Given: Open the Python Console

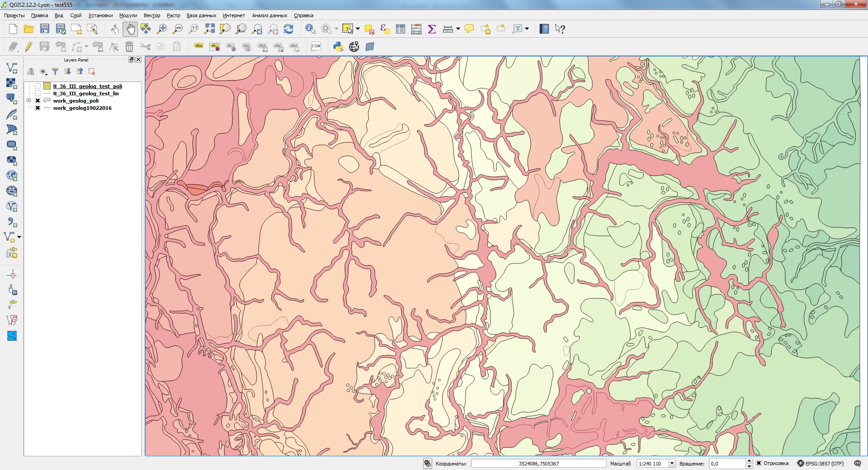Looking at the screenshot, I should point(338,47).
